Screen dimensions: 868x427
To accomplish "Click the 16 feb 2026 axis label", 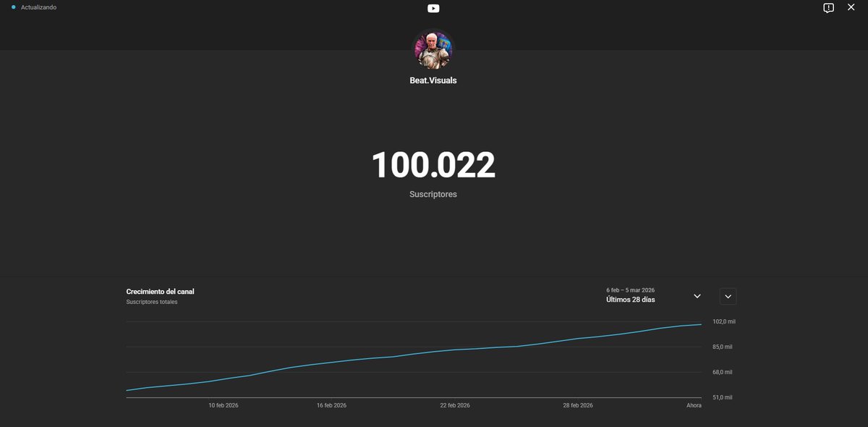I will pos(331,405).
